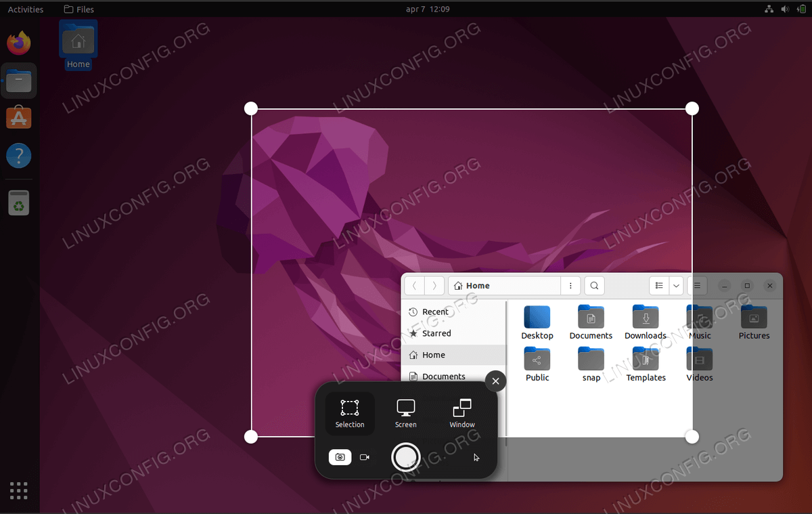Close the screenshot tool panel
Image resolution: width=812 pixels, height=514 pixels.
(x=495, y=381)
